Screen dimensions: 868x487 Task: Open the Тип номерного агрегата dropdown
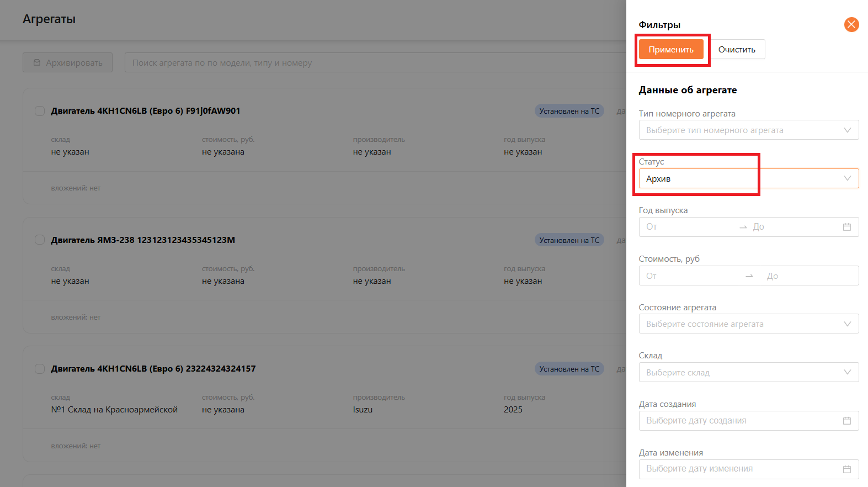(x=748, y=130)
